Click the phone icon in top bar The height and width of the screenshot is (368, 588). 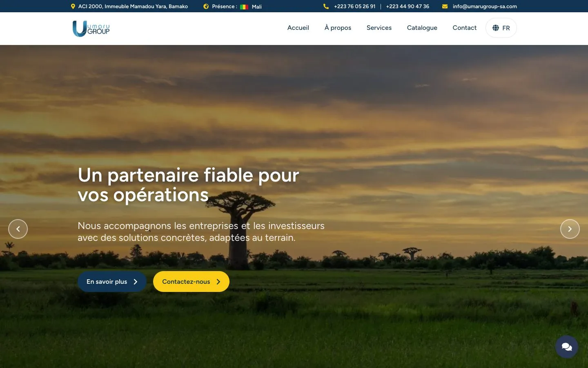[x=326, y=7]
